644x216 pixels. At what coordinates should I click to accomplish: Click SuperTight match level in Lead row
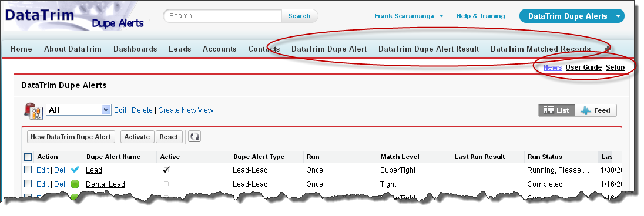point(398,170)
